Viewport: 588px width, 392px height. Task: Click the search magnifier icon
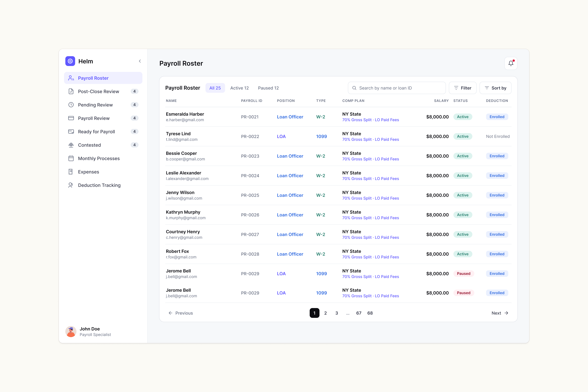[x=354, y=88]
